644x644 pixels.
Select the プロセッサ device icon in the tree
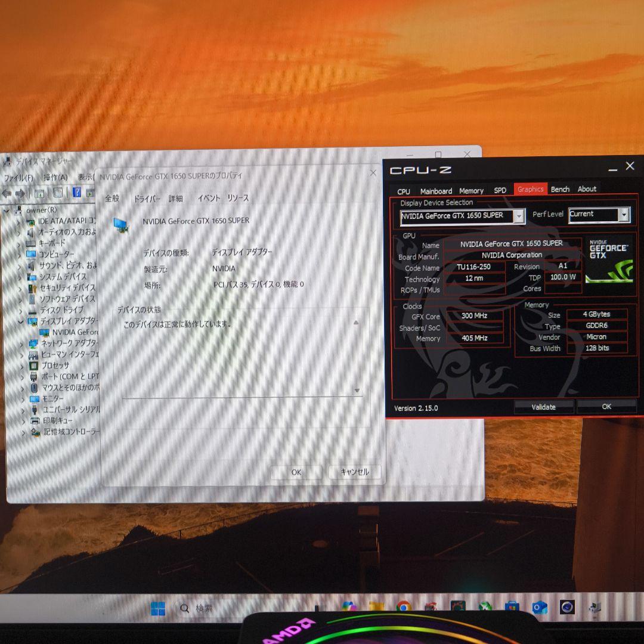click(x=33, y=365)
